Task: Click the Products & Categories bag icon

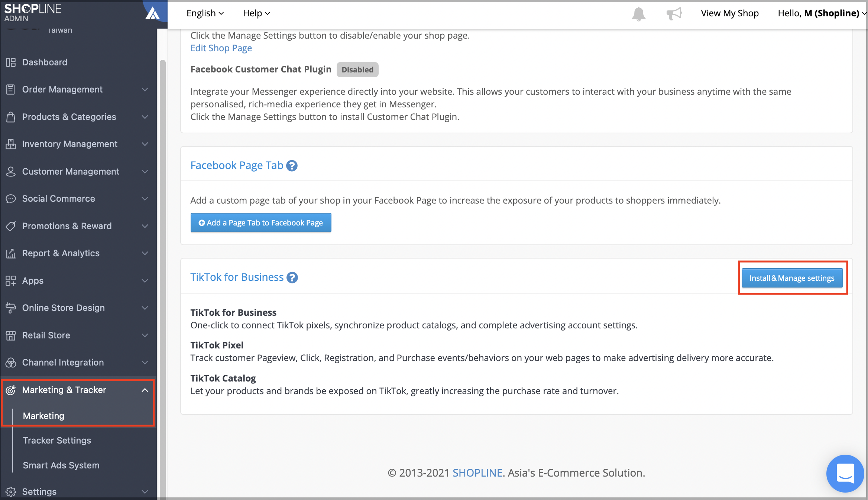Action: (11, 117)
